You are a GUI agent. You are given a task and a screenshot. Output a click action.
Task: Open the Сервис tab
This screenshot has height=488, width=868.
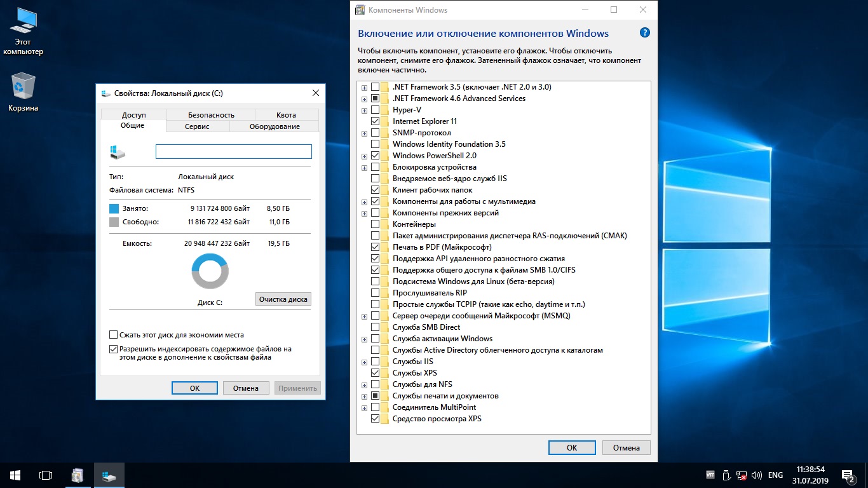coord(197,126)
